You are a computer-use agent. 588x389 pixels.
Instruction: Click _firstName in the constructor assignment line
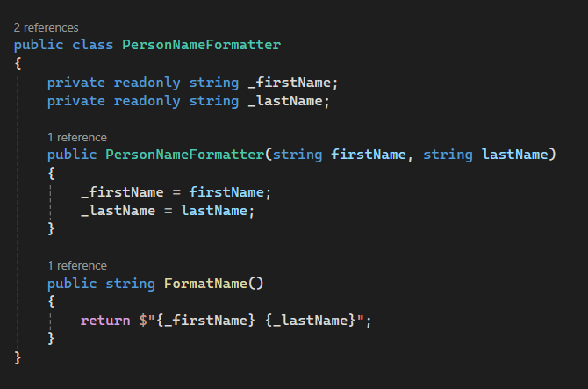pos(121,191)
